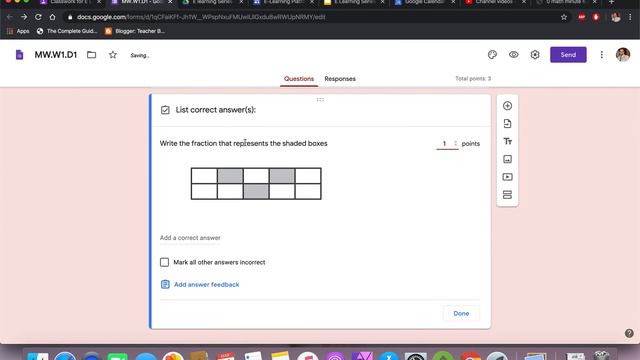Click the List correct answer(s) heading icon
640x360 pixels.
165,110
